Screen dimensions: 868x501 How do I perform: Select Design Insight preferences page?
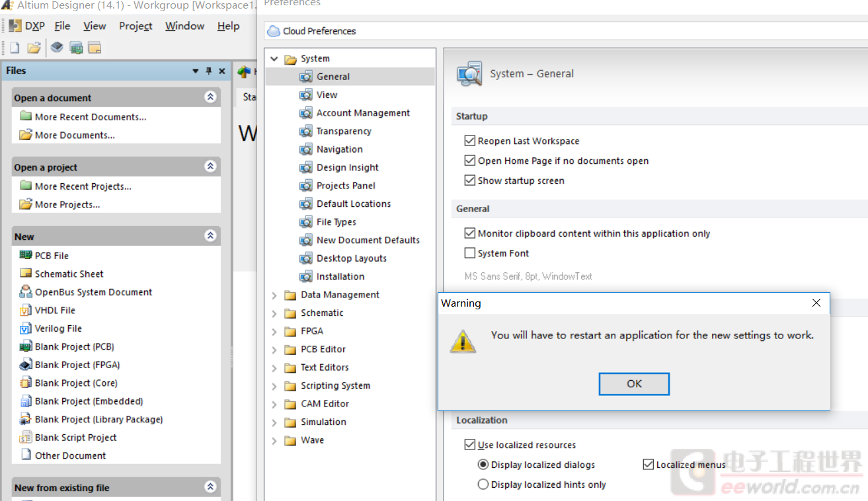coord(348,167)
